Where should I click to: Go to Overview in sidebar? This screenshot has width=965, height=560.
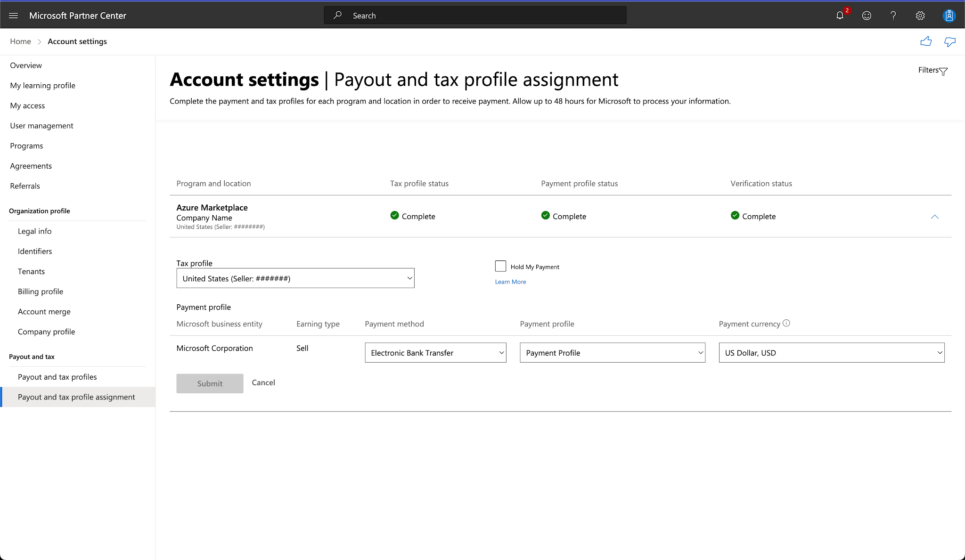[26, 65]
